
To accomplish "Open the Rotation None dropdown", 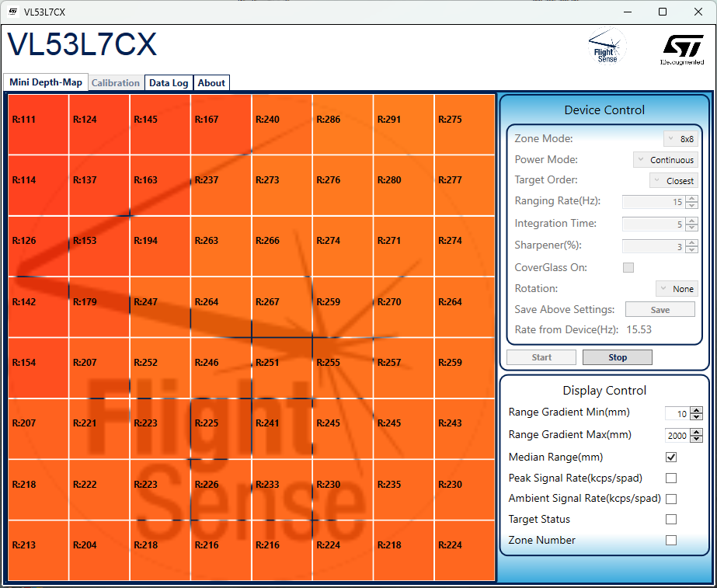I will [x=677, y=288].
